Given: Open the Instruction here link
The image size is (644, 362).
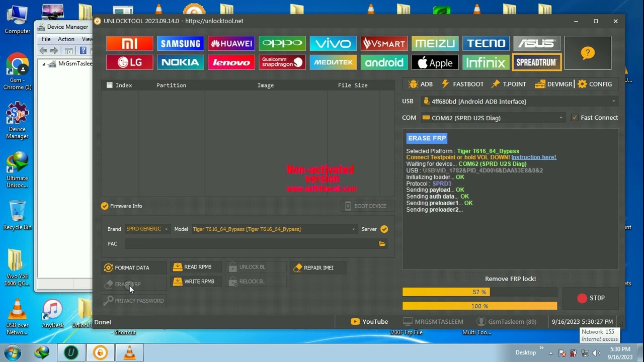Looking at the screenshot, I should [x=534, y=157].
